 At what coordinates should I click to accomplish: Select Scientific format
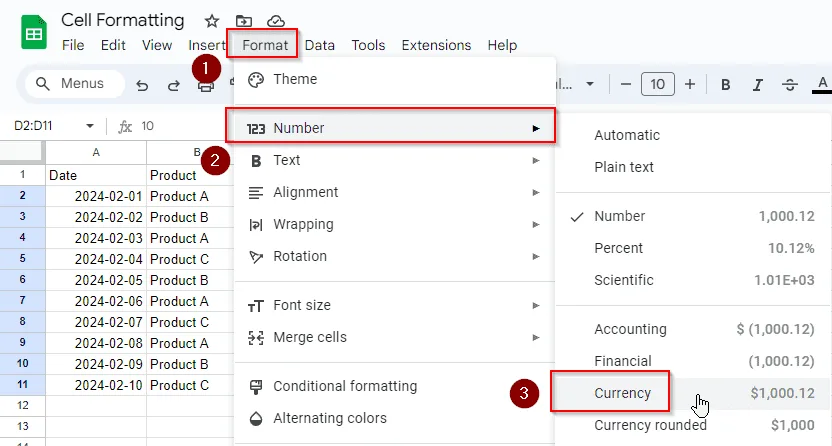(692, 280)
